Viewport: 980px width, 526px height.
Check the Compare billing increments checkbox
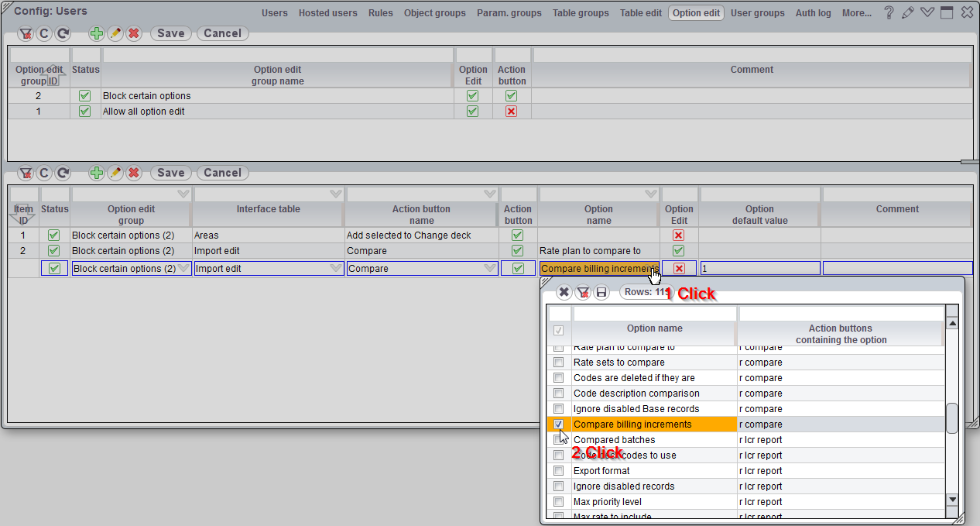click(559, 424)
